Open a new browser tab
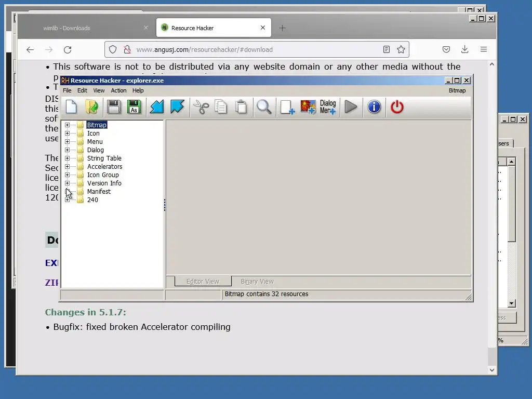The height and width of the screenshot is (399, 532). (x=282, y=28)
